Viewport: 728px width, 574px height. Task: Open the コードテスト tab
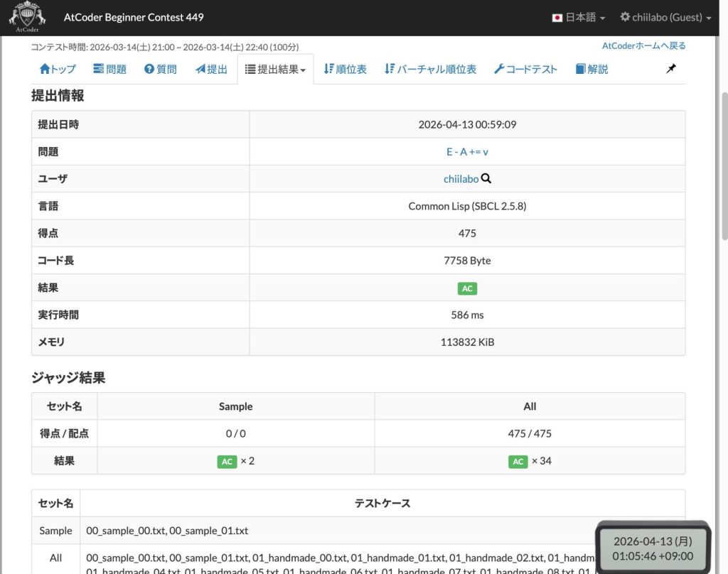tap(525, 69)
